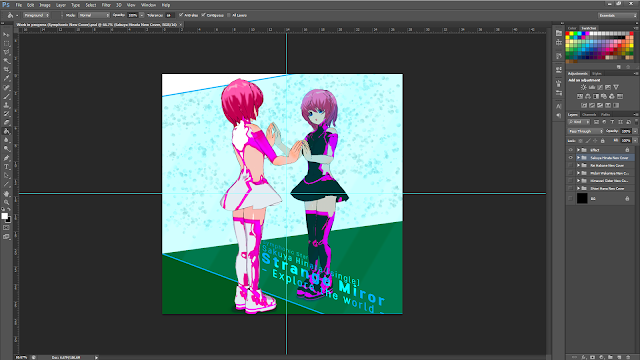Select the Magic Wand tool

click(x=7, y=61)
